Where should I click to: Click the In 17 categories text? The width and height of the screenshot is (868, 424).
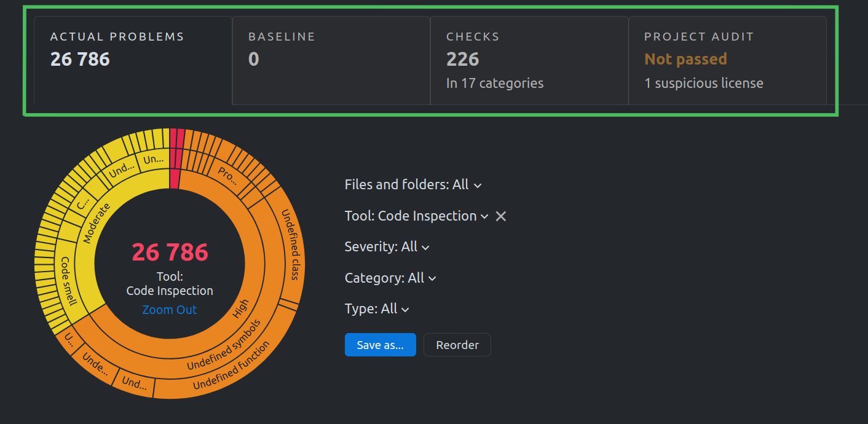click(495, 83)
